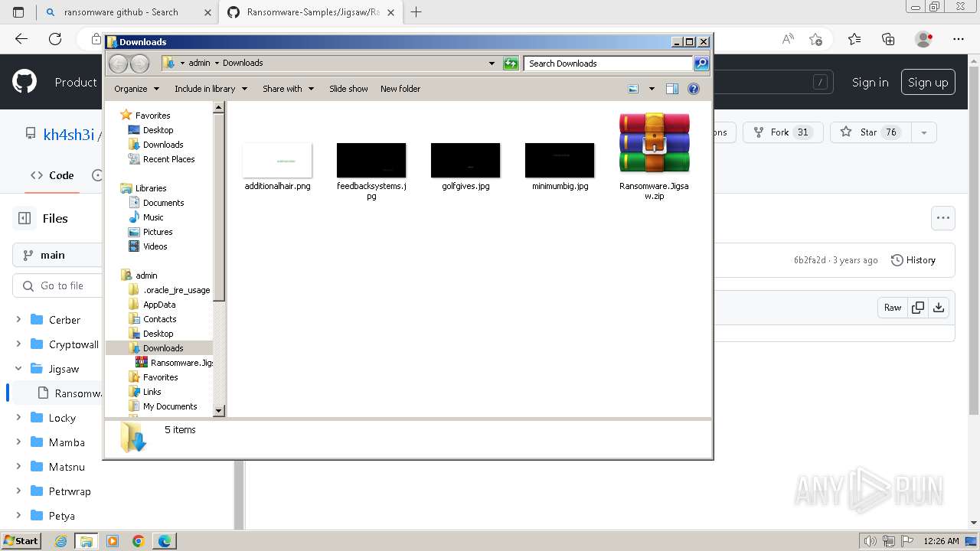Image resolution: width=980 pixels, height=551 pixels.
Task: Expand the Cerber folder on GitHub
Action: point(18,320)
